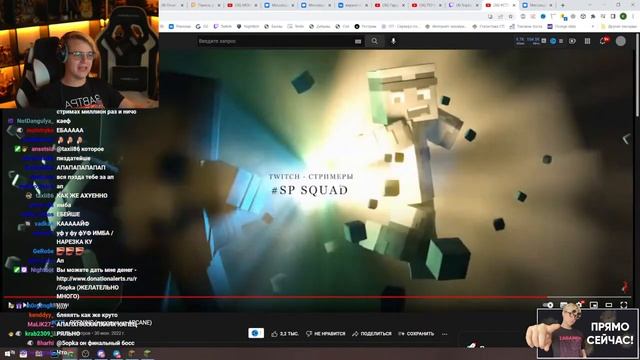The image size is (640, 360).
Task: Open YouTube notifications bell
Action: 603,41
